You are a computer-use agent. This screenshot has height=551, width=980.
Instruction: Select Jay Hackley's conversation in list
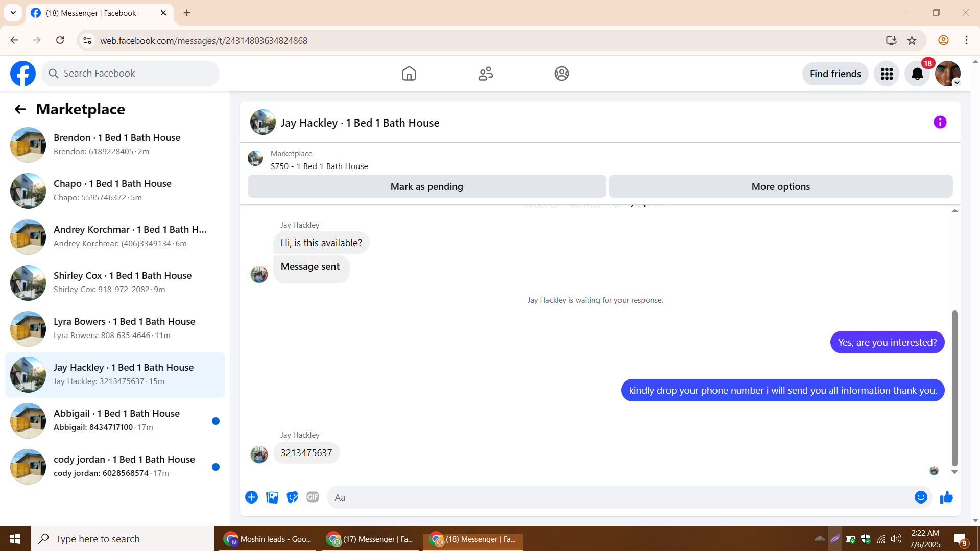click(x=115, y=375)
